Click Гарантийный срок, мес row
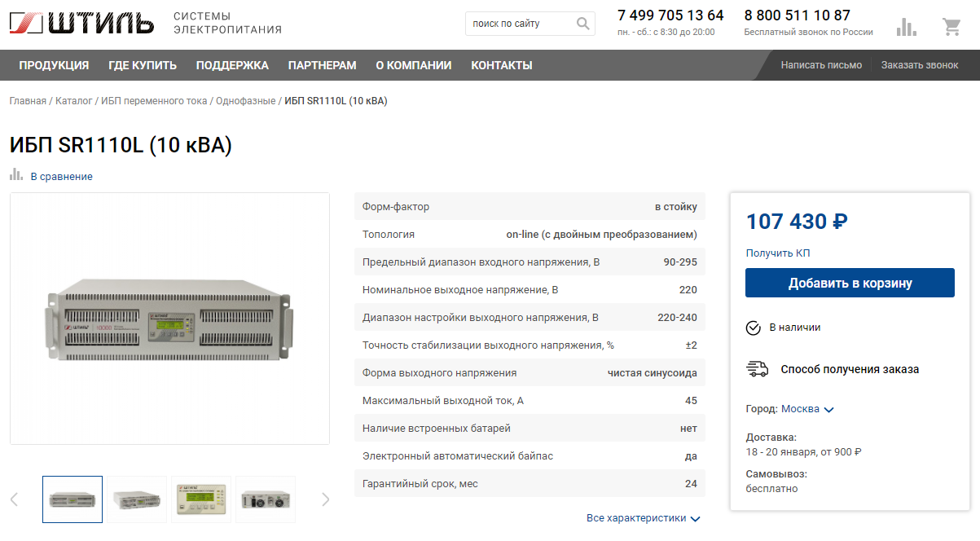Image resolution: width=980 pixels, height=541 pixels. (530, 484)
